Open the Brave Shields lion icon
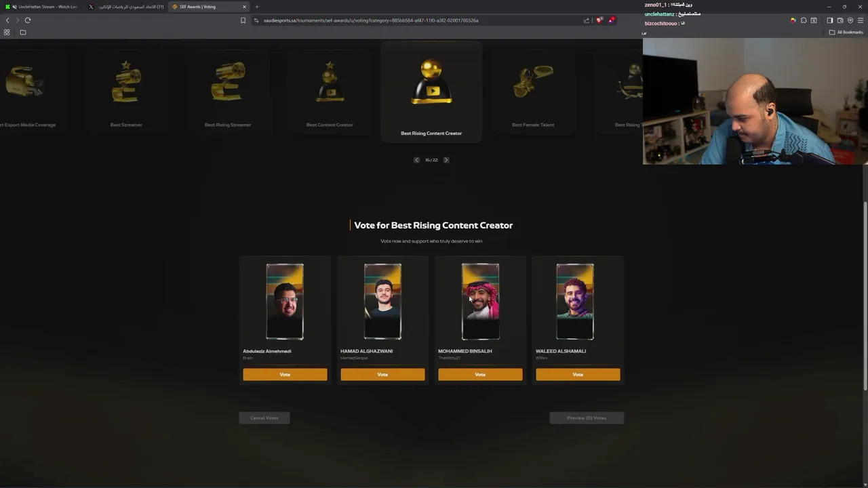Screen dimensions: 868x488 pyautogui.click(x=599, y=20)
